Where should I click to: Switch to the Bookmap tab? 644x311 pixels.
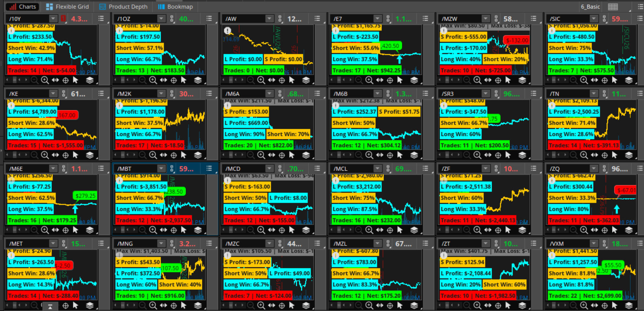coord(175,6)
